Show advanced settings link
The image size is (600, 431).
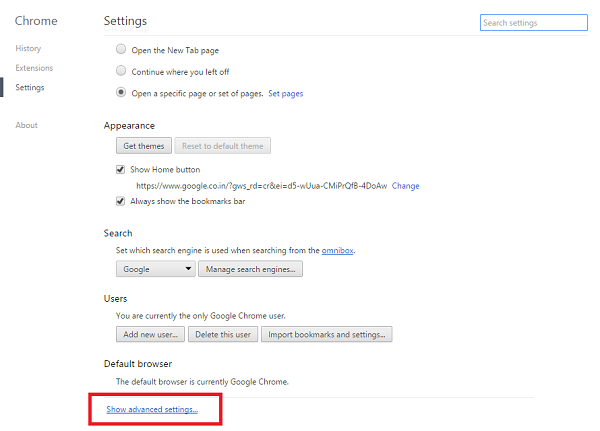(152, 409)
